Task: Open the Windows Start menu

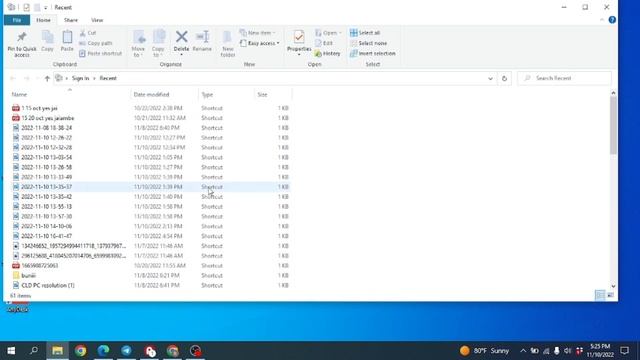Action: point(11,351)
